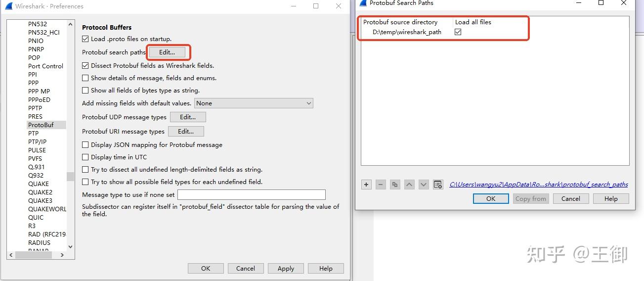Enable show all possible field types option
The image size is (644, 281).
pyautogui.click(x=86, y=182)
